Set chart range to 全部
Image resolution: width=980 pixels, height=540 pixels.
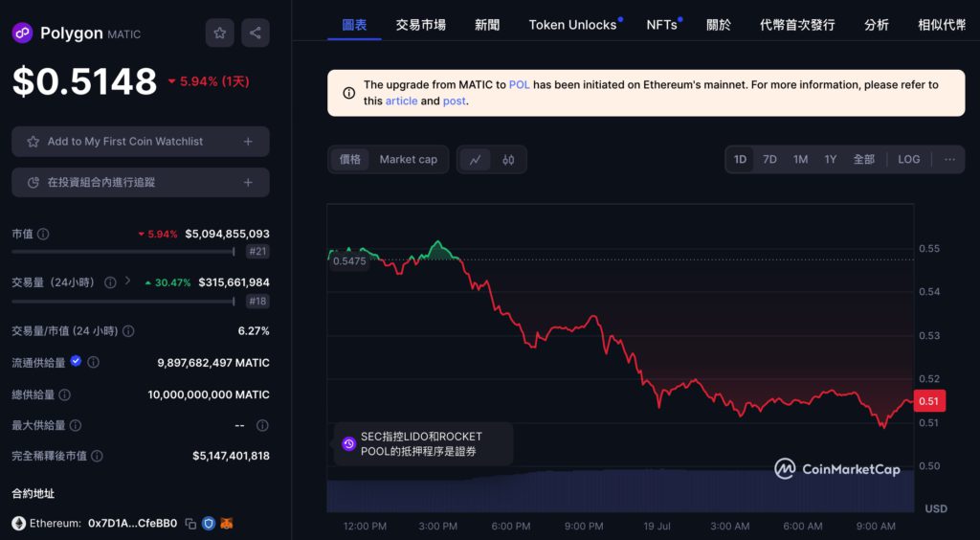click(x=864, y=159)
